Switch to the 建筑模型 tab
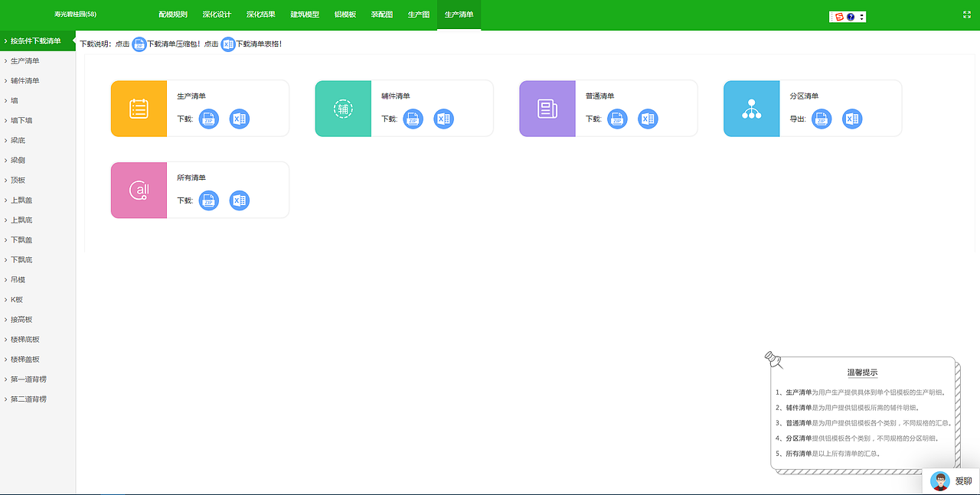Screen dimensions: 980x495 [x=305, y=15]
